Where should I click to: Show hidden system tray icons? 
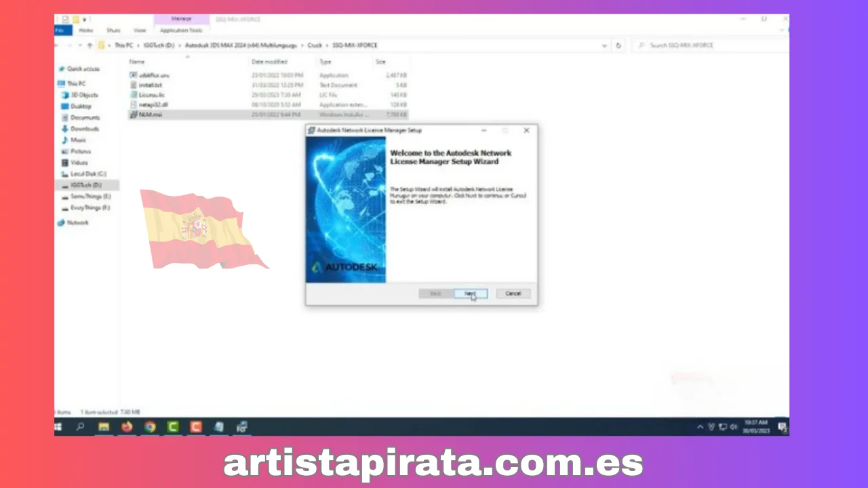tap(701, 427)
